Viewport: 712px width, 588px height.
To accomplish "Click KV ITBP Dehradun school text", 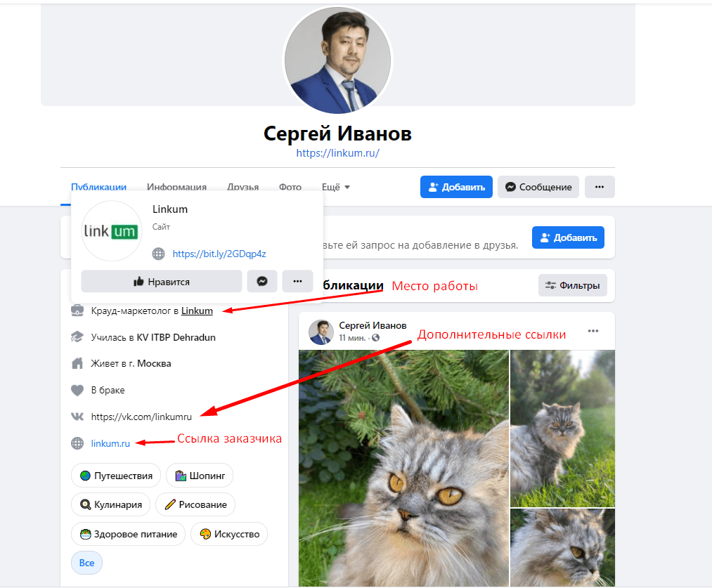I will pos(176,337).
